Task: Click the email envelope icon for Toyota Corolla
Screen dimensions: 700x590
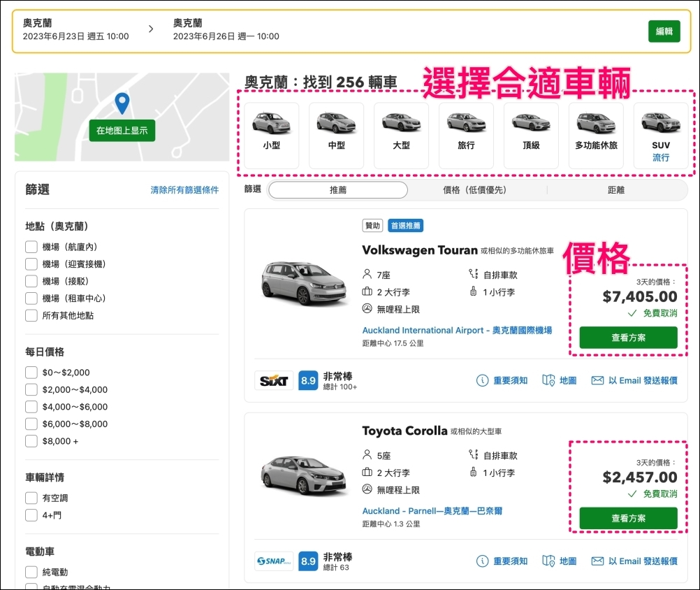Action: [x=597, y=561]
